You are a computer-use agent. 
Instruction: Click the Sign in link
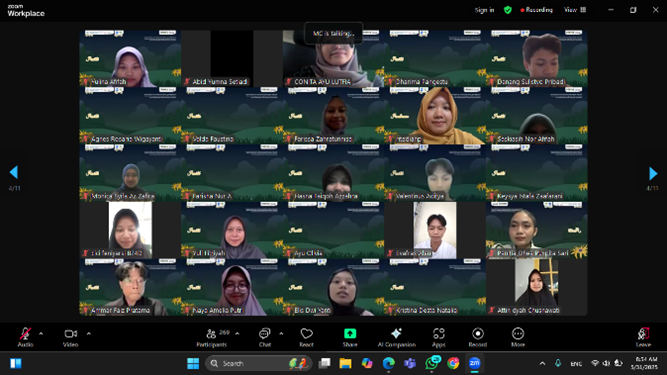(485, 10)
